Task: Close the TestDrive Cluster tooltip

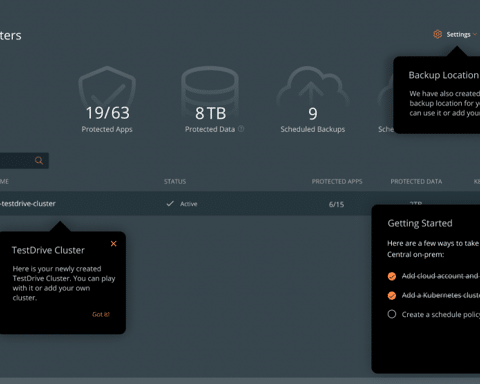Action: (x=114, y=244)
